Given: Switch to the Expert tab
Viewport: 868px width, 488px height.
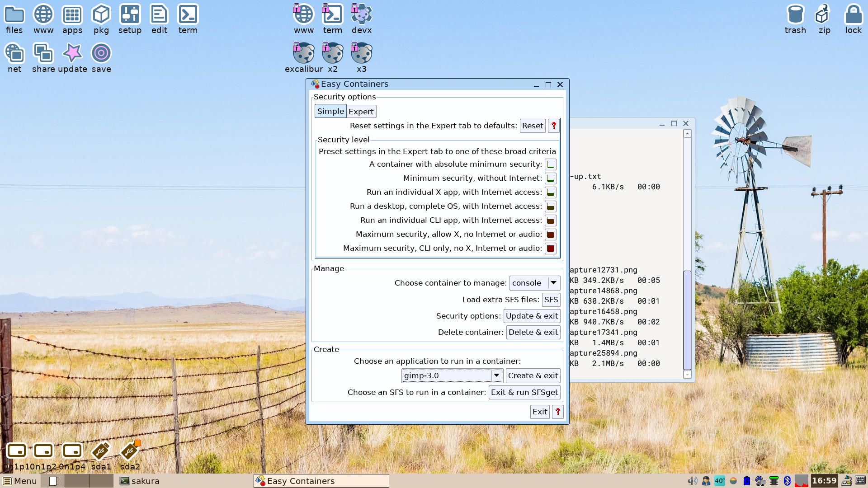Looking at the screenshot, I should [361, 112].
